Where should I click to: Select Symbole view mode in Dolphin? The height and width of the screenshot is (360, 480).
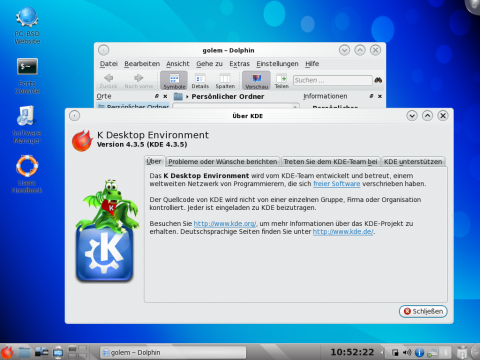click(174, 81)
